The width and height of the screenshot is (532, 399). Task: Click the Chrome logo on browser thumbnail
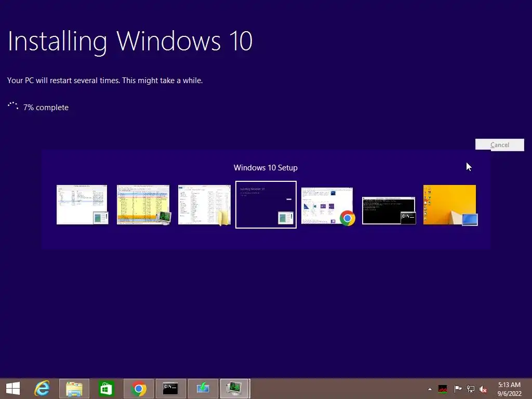(x=347, y=218)
